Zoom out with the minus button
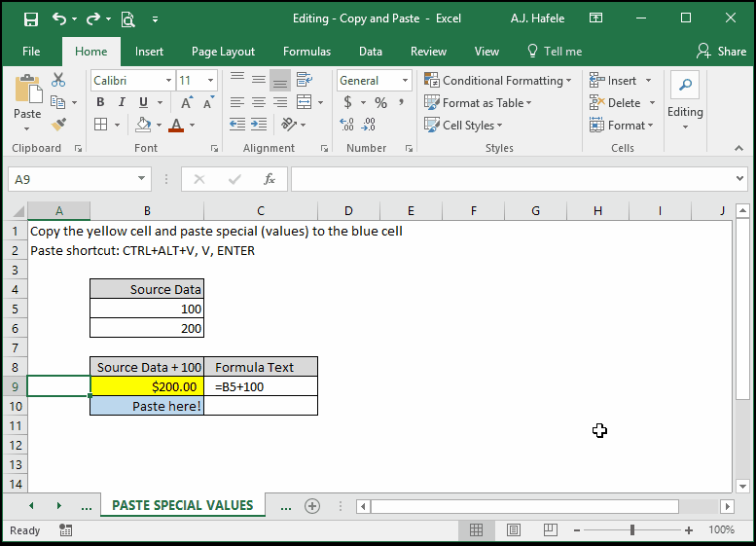 click(x=577, y=530)
